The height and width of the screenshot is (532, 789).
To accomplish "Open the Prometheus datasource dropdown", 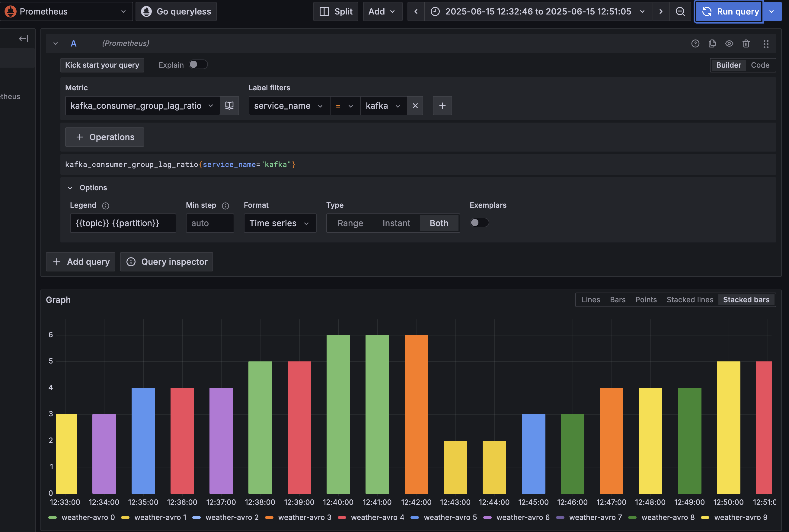I will 66,11.
